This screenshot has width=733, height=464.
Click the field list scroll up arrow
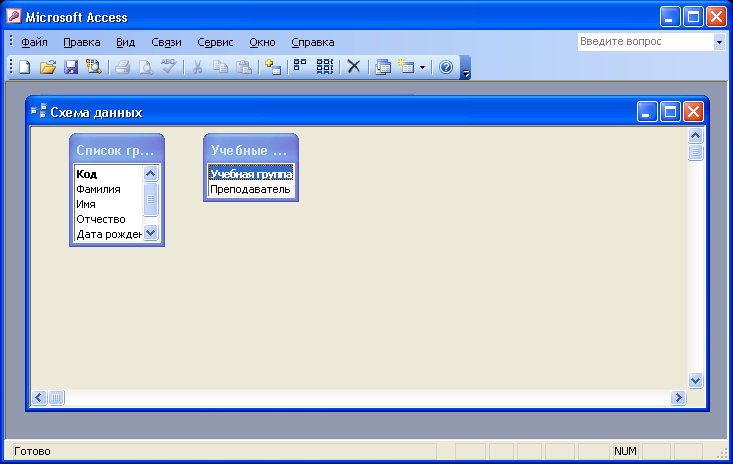[x=151, y=174]
